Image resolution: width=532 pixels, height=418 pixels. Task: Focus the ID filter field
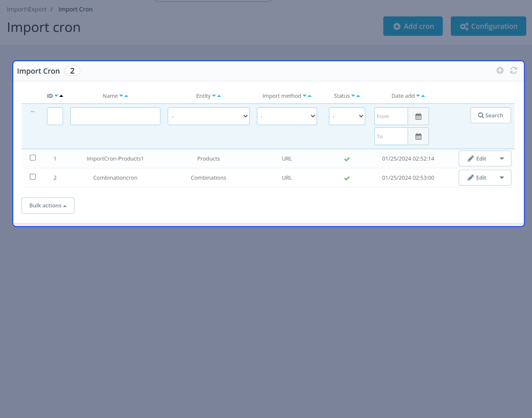click(55, 116)
